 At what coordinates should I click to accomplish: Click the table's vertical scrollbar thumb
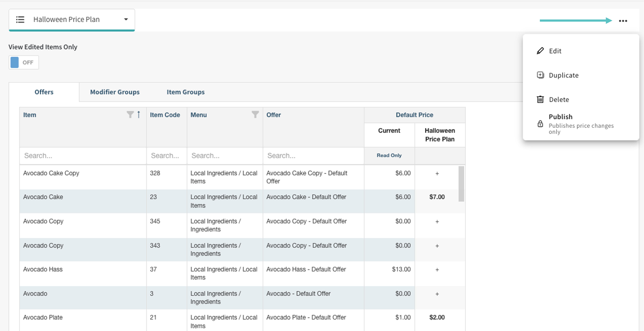pos(461,184)
